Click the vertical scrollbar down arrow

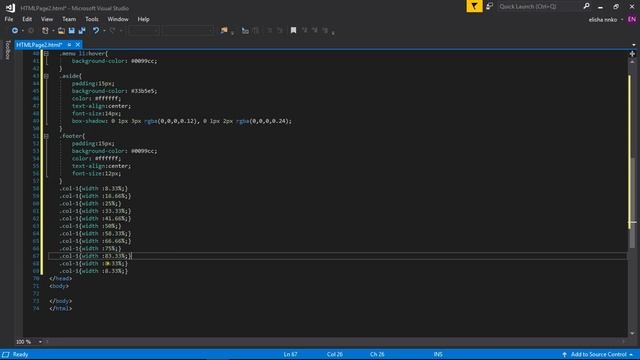[x=632, y=333]
